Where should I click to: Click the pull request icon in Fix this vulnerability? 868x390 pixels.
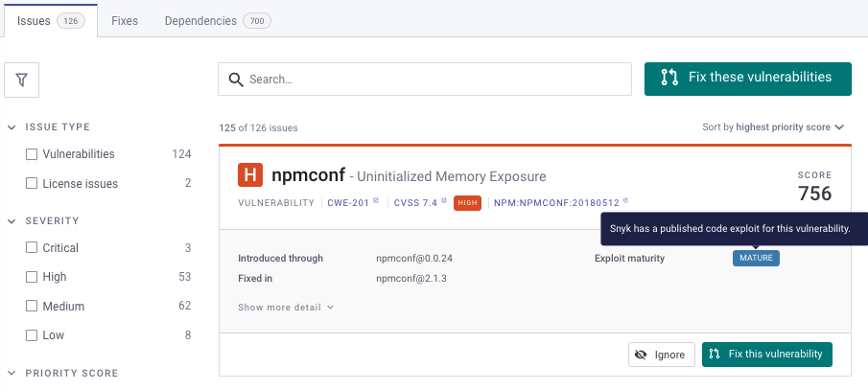point(715,354)
